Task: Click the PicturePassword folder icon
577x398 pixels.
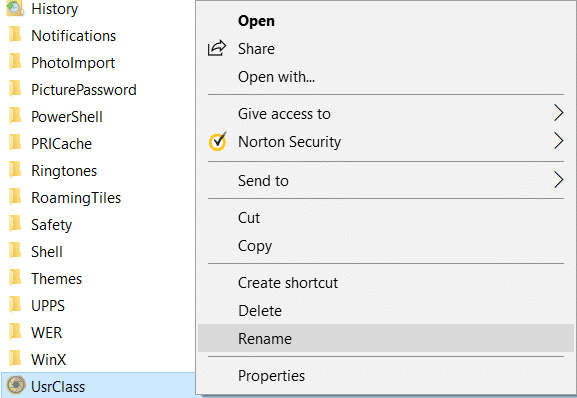Action: 15,89
